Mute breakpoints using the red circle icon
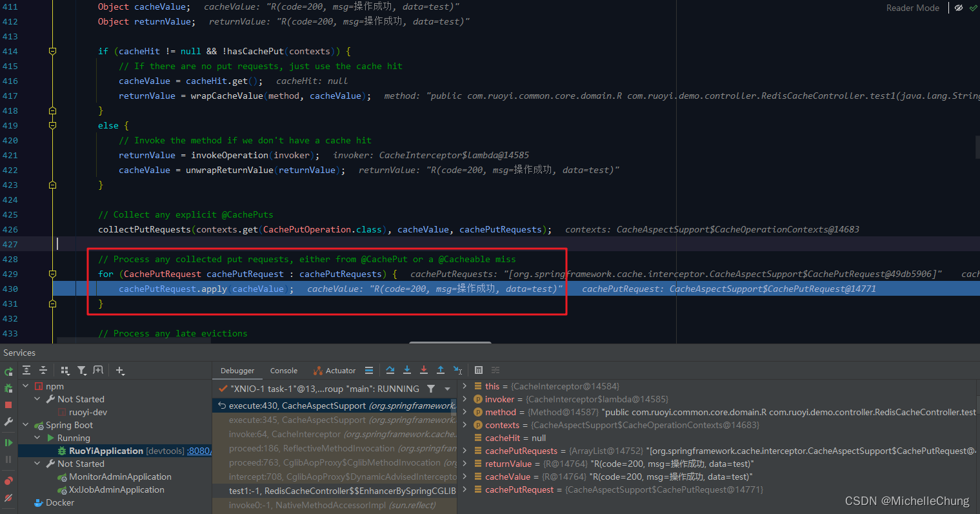The height and width of the screenshot is (514, 980). click(x=8, y=479)
